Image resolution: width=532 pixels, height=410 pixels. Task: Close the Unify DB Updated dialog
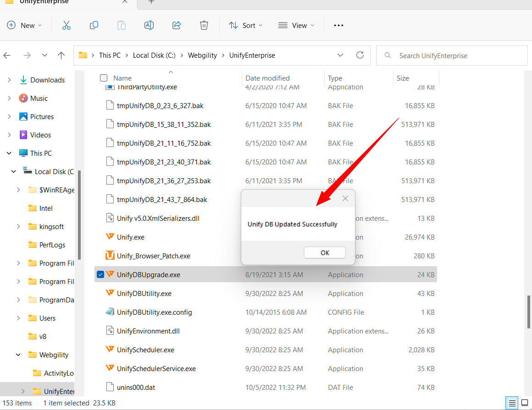pos(345,198)
